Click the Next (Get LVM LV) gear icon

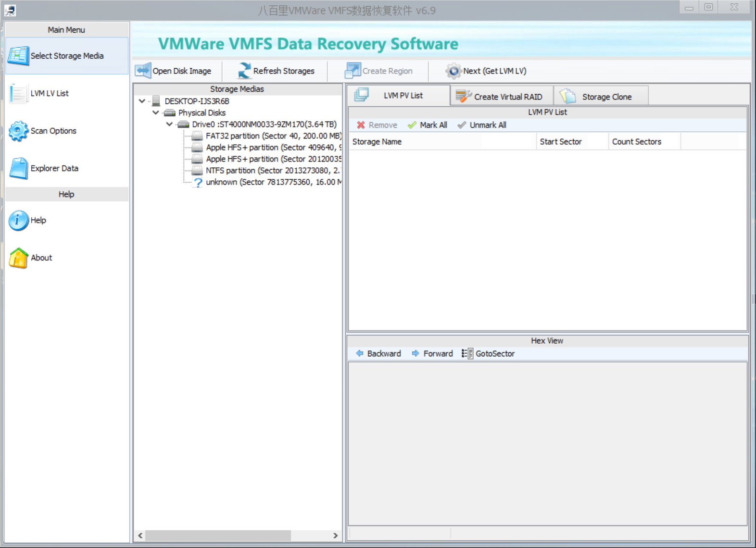[453, 71]
